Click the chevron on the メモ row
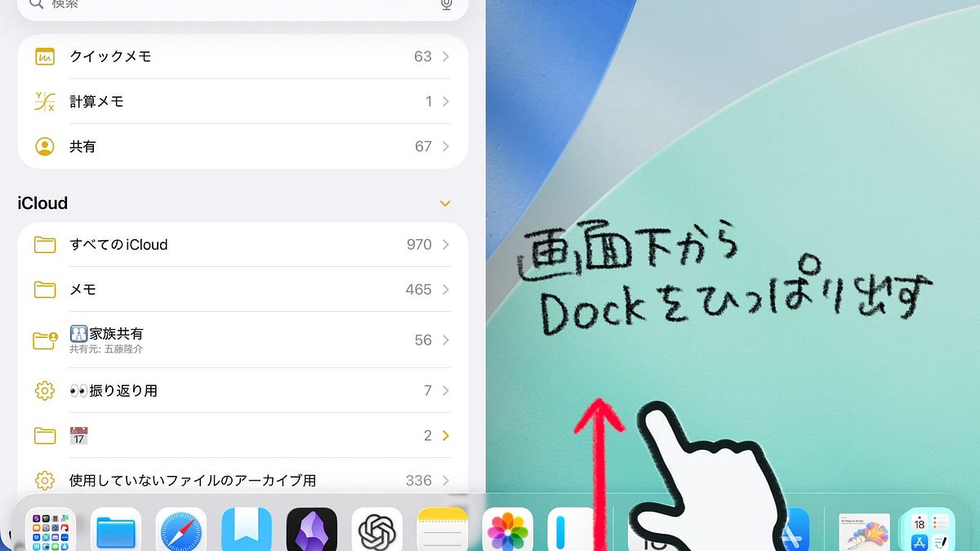The width and height of the screenshot is (980, 551). click(x=446, y=289)
